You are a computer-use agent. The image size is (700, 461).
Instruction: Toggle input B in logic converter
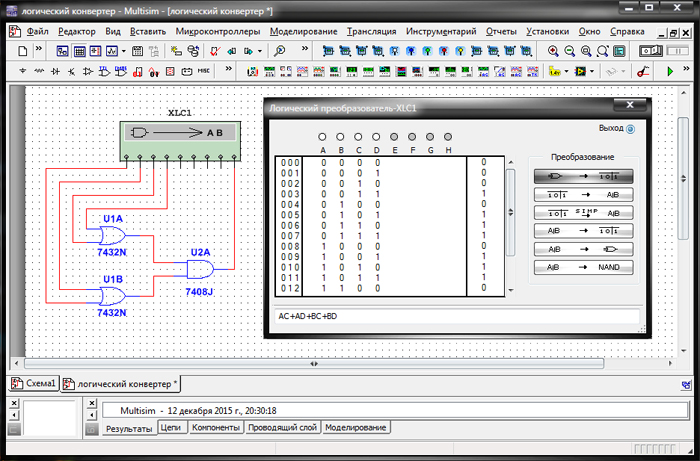[340, 137]
